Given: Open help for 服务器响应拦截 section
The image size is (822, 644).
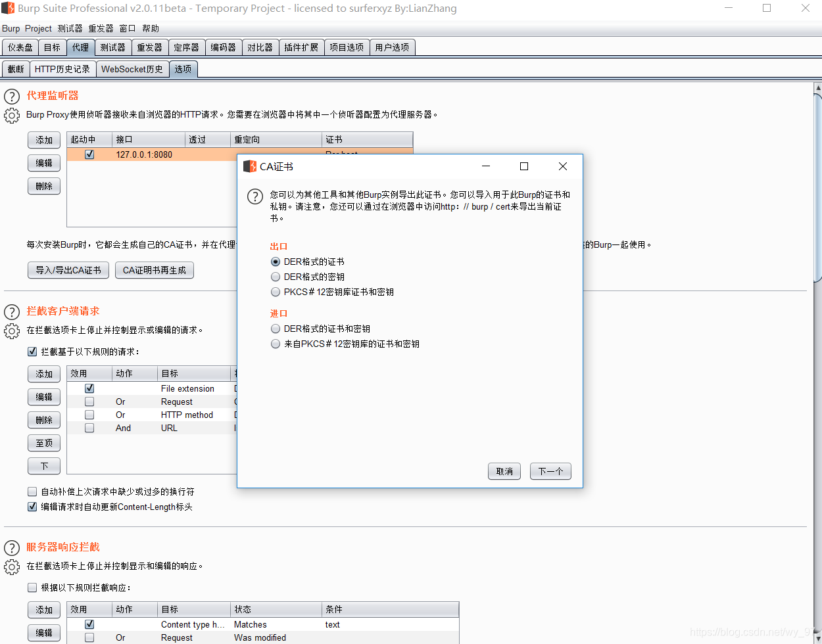Looking at the screenshot, I should 12,548.
